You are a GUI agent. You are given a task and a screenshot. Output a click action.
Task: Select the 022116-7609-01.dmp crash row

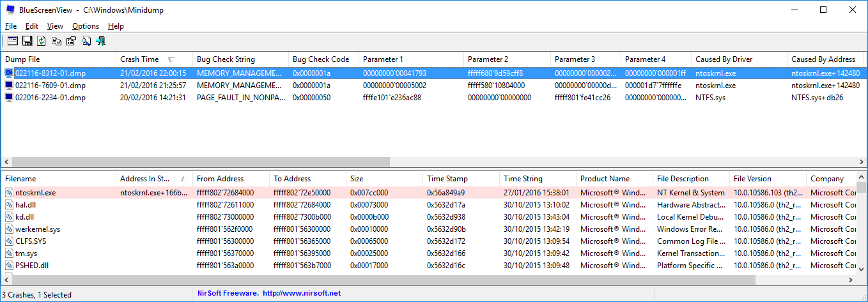click(x=50, y=85)
